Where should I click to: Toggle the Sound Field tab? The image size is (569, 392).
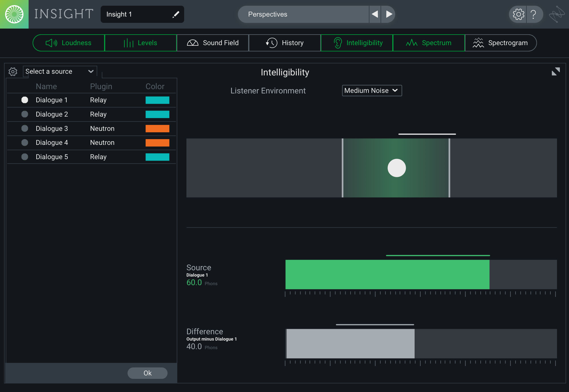(213, 43)
